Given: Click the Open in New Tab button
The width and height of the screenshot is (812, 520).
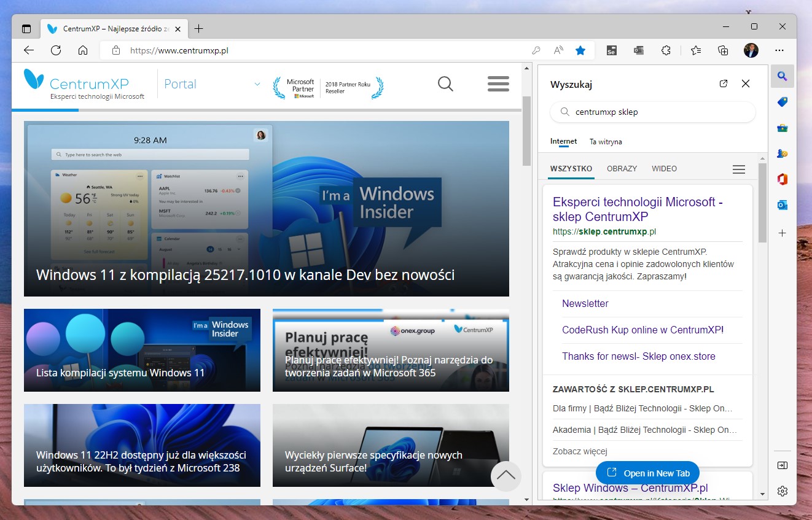Looking at the screenshot, I should pyautogui.click(x=647, y=473).
